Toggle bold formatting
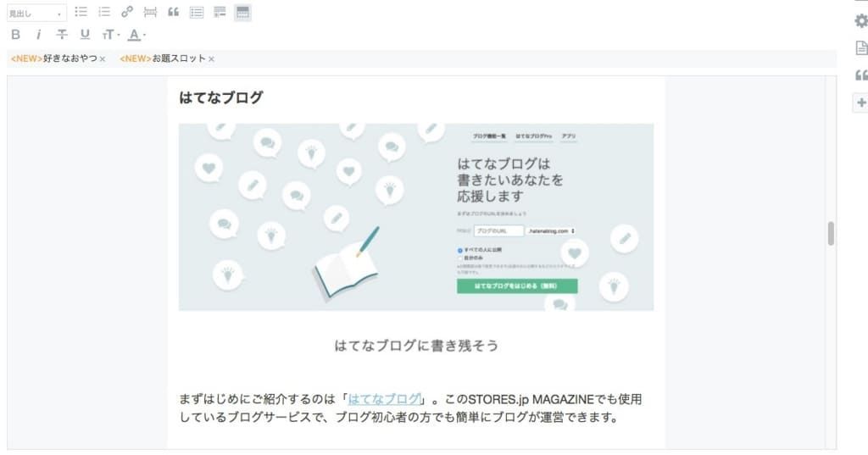Image resolution: width=868 pixels, height=455 pixels. coord(15,35)
